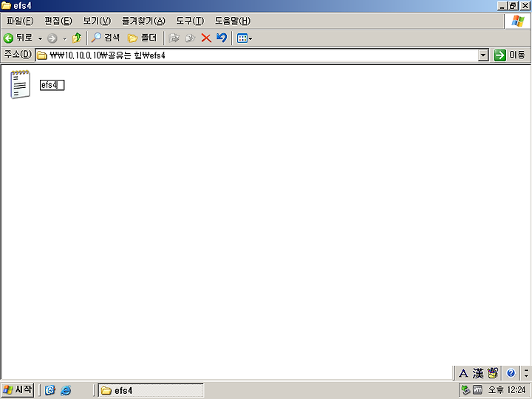Click the clock showing 오후 12:24
The height and width of the screenshot is (399, 532).
(x=507, y=390)
